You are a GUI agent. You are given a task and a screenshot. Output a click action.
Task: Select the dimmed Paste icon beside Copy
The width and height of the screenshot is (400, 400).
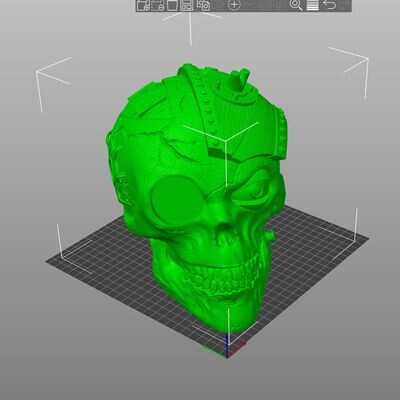[219, 5]
